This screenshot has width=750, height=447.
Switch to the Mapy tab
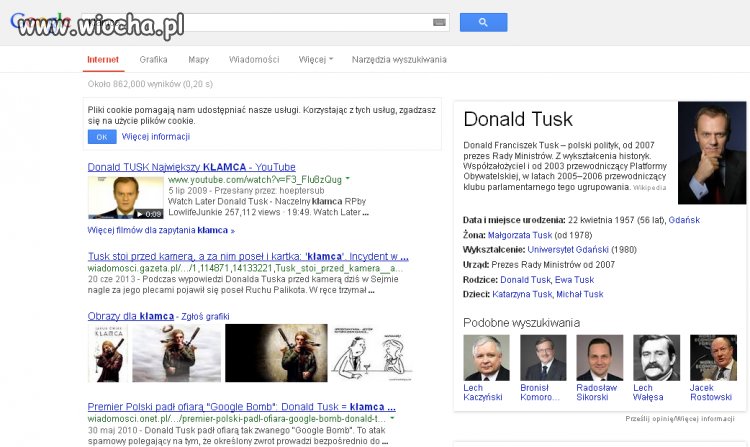(x=199, y=60)
